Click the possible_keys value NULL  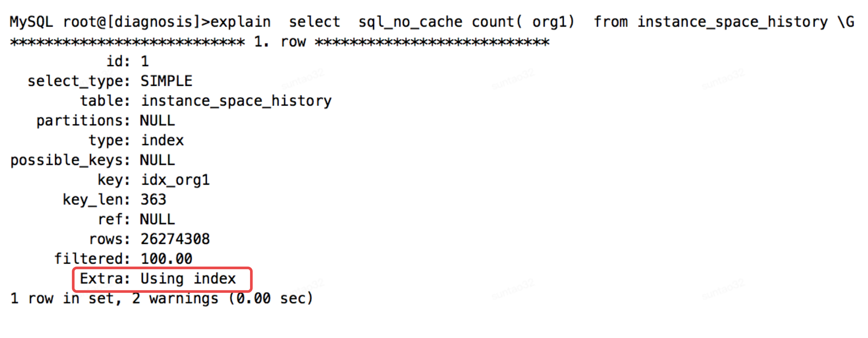pyautogui.click(x=158, y=160)
